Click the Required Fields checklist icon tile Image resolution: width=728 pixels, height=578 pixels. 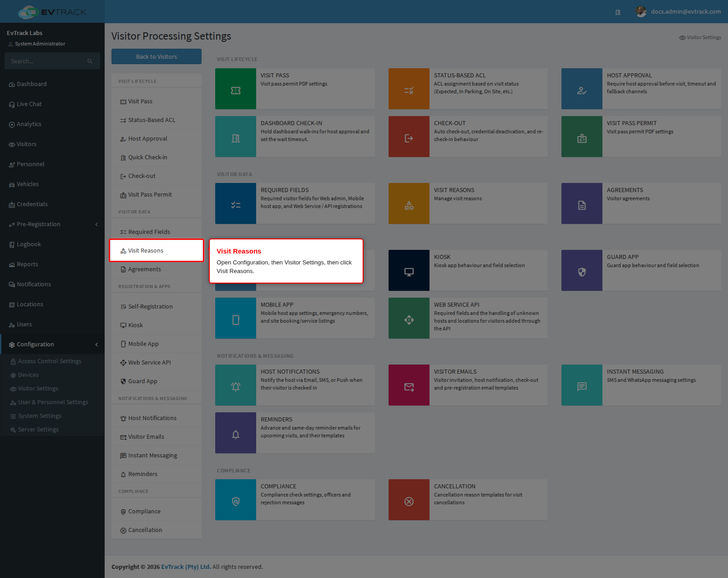pos(236,203)
